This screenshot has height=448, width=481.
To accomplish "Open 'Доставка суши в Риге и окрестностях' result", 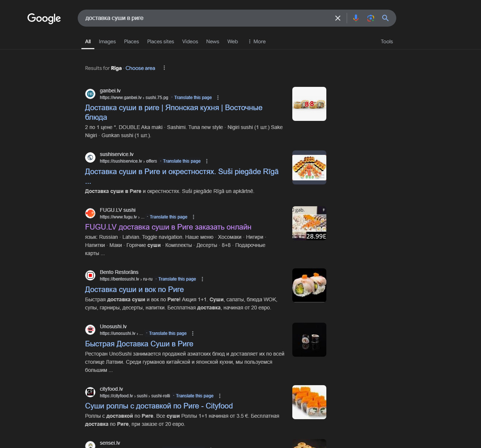I will coord(182,172).
